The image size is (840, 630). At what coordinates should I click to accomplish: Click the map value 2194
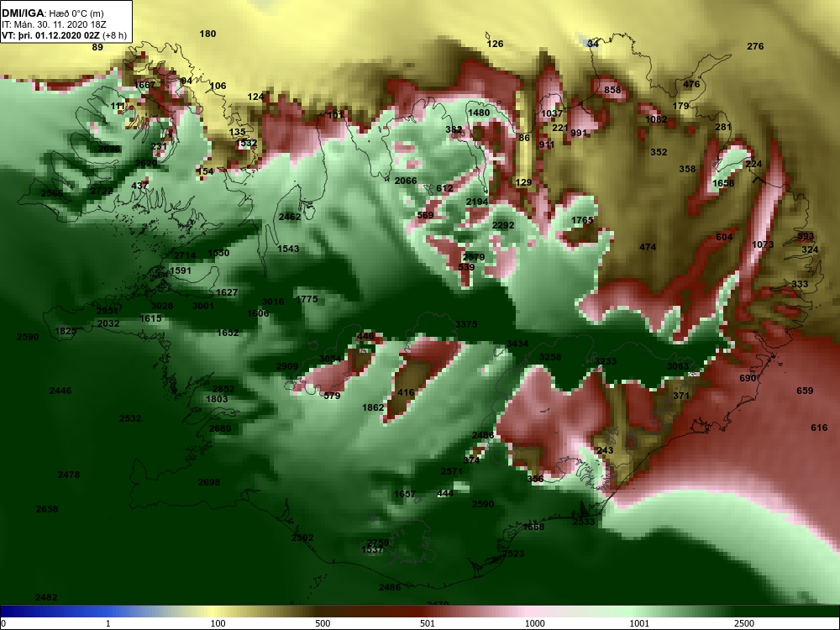pyautogui.click(x=477, y=202)
